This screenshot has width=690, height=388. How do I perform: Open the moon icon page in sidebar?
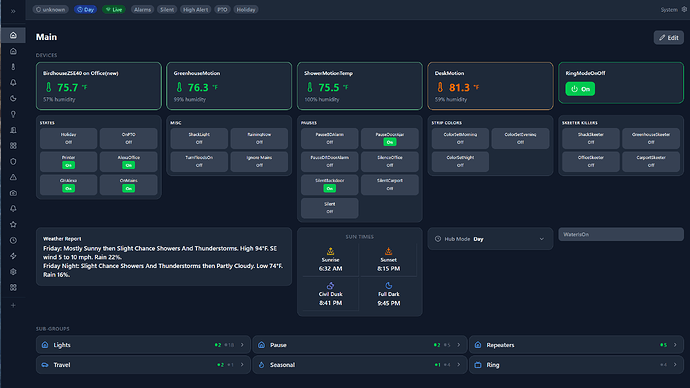(x=13, y=99)
